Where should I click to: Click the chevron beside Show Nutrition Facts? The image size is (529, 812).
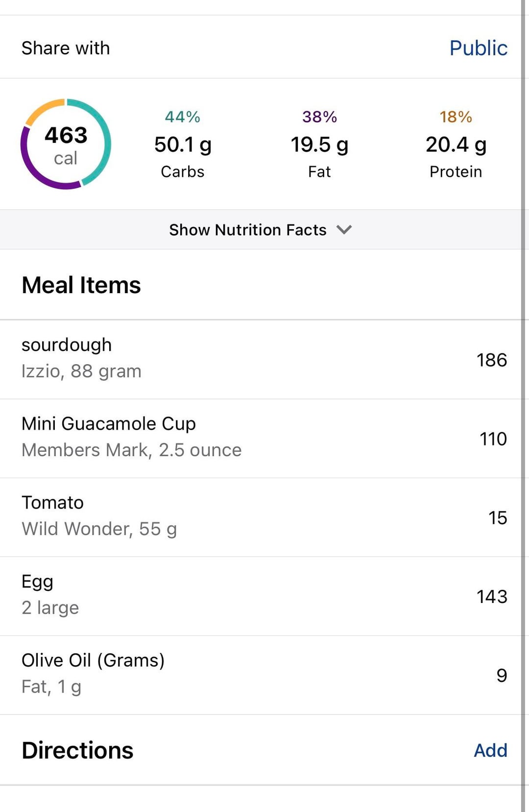click(x=344, y=230)
